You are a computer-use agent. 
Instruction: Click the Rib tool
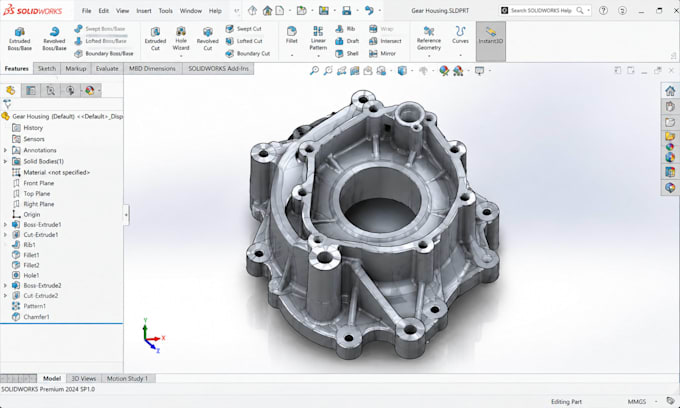point(345,29)
